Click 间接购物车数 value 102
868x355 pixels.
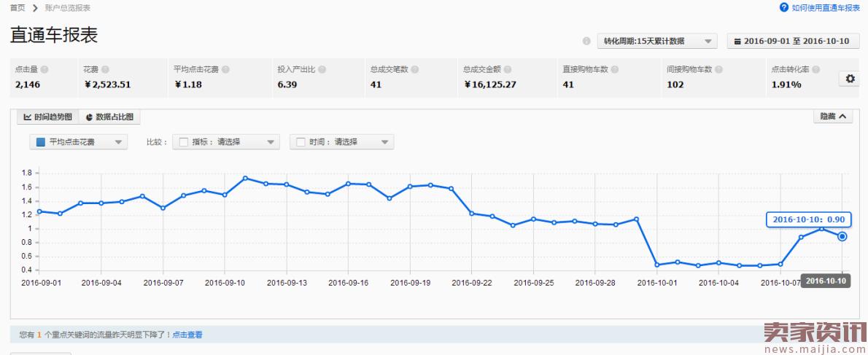tap(675, 85)
